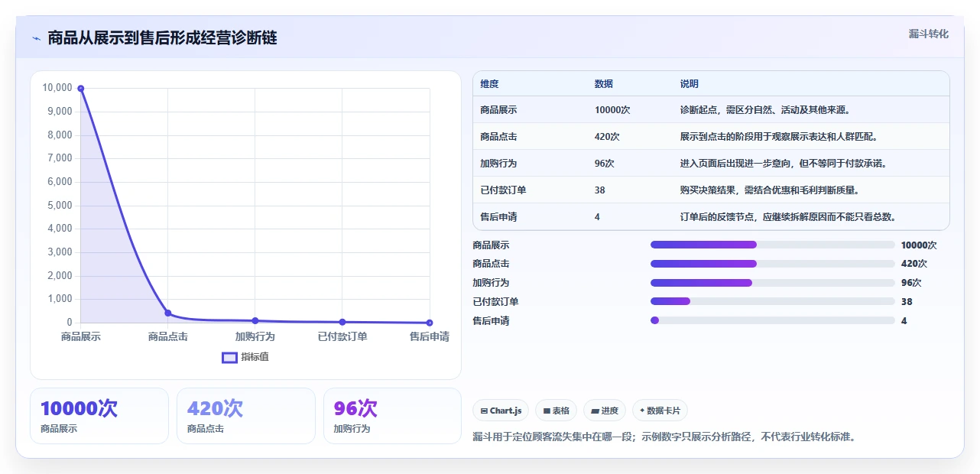Click the 已付款订单 x-axis label
980x474 pixels.
[x=342, y=336]
